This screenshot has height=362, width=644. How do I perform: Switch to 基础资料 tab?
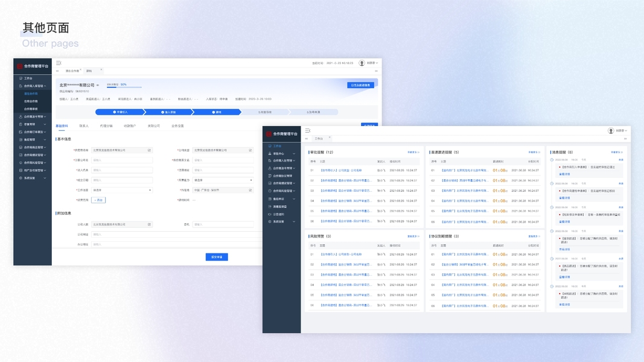tap(62, 126)
